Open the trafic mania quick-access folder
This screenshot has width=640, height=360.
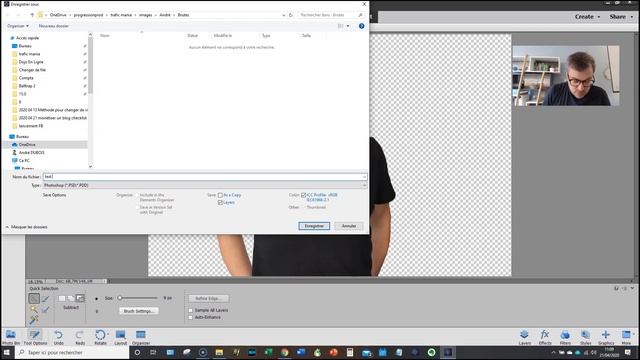(29, 54)
